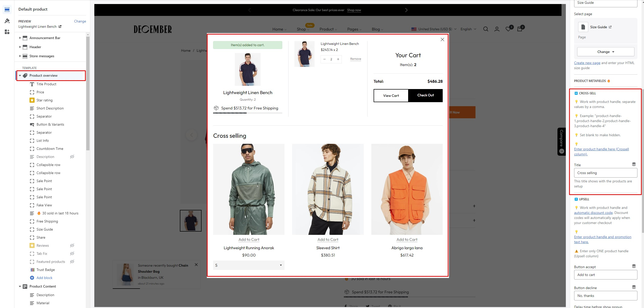This screenshot has height=308, width=644.
Task: Click the Check Out button
Action: 425,95
